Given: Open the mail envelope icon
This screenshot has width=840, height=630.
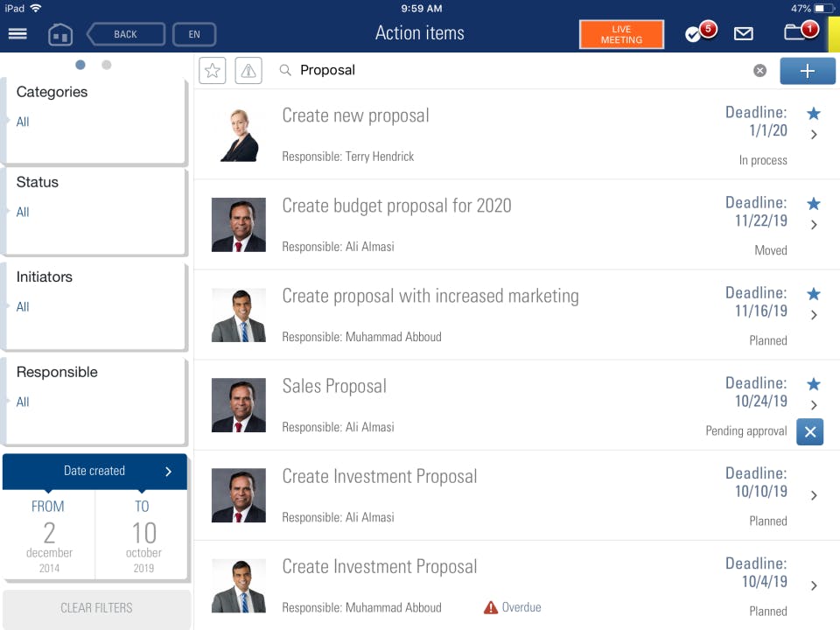Looking at the screenshot, I should tap(744, 34).
